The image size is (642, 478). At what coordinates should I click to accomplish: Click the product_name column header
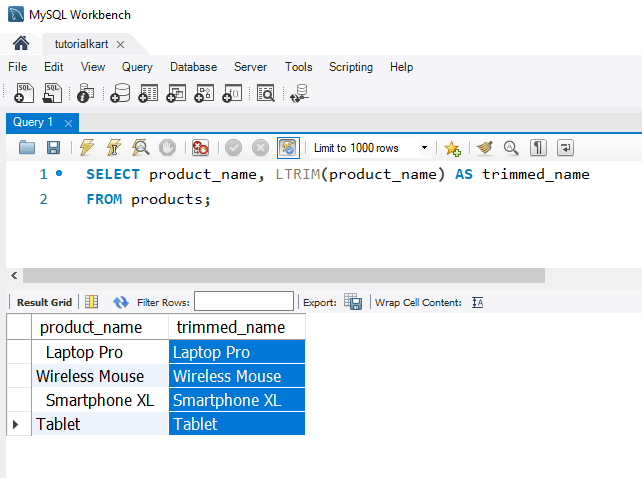pos(100,327)
